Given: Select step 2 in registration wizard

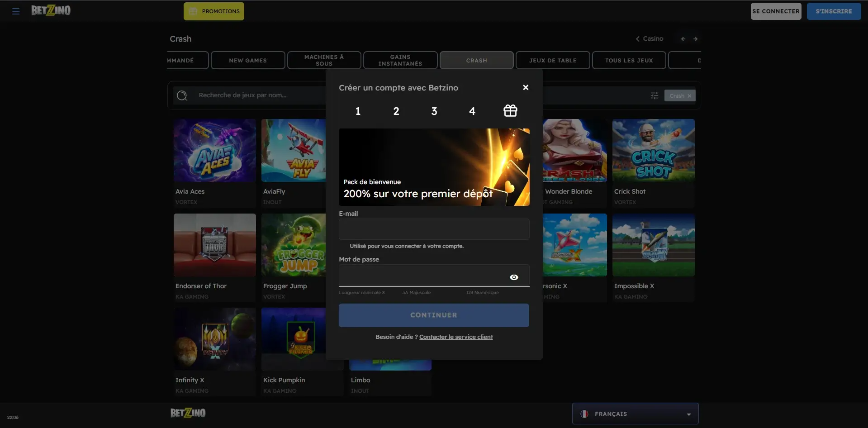Looking at the screenshot, I should [396, 111].
